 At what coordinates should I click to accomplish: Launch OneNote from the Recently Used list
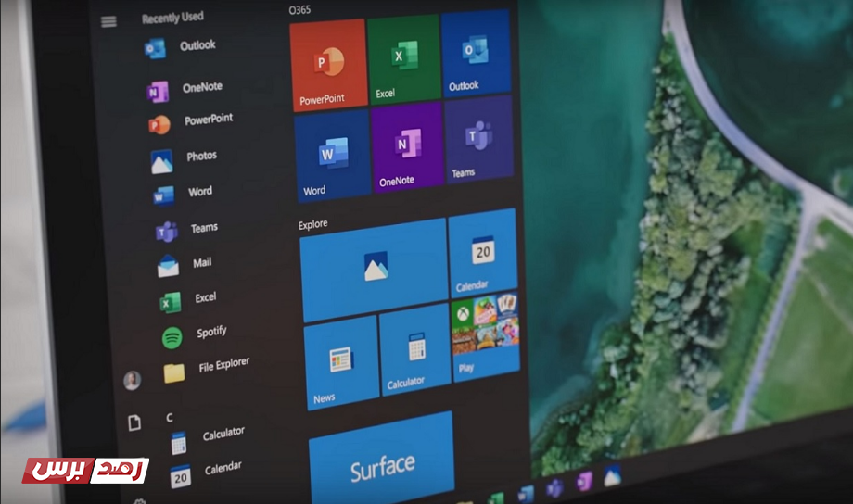click(185, 89)
